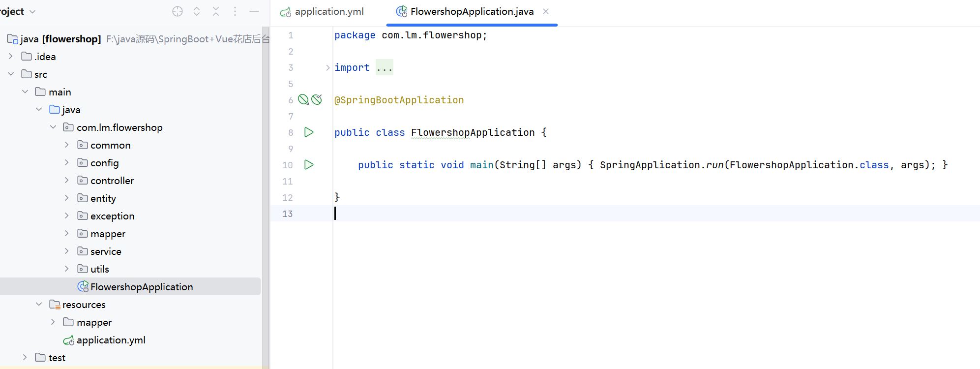The height and width of the screenshot is (369, 980).
Task: Select the exception package row
Action: tap(130, 215)
